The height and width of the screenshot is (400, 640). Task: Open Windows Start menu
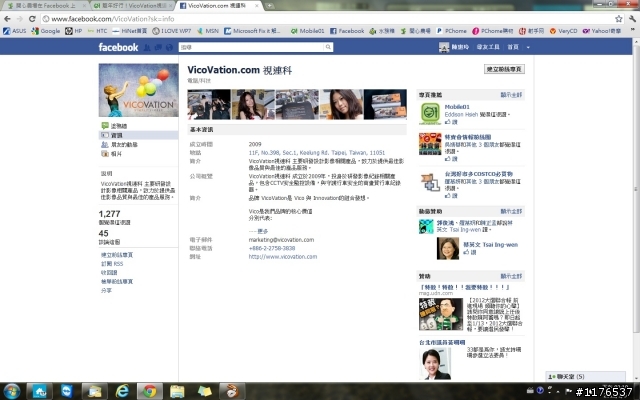11,391
